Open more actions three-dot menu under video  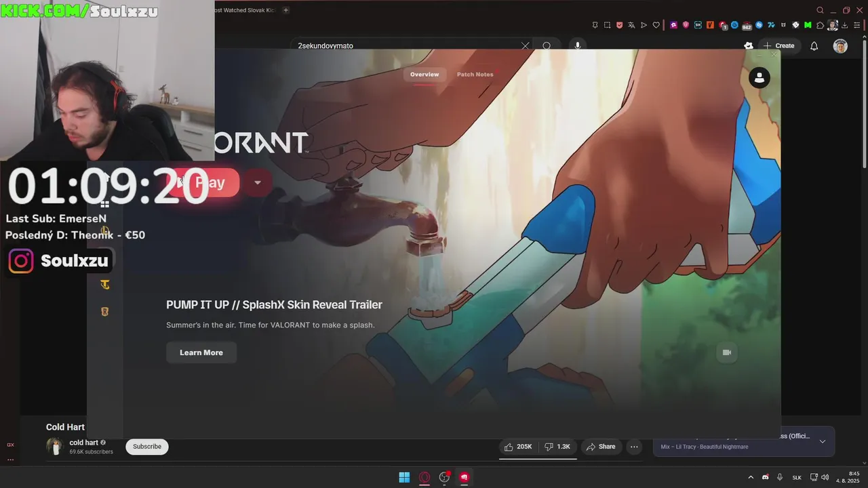pos(634,447)
